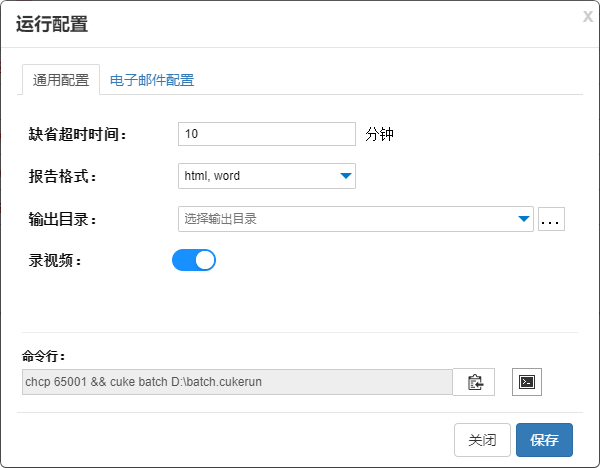Copy the command line to clipboard

coord(474,382)
